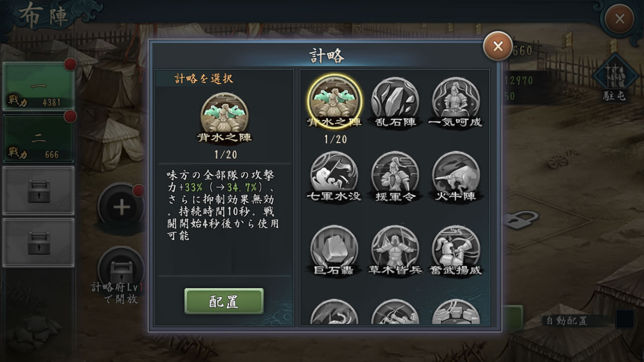
Task: Choose the 一気呵成 stratagem icon
Action: tap(455, 101)
